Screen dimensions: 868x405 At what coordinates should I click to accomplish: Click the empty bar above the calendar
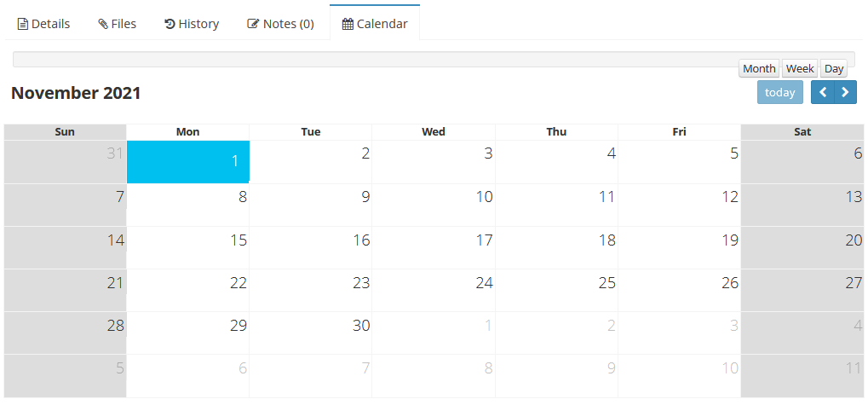(x=375, y=59)
